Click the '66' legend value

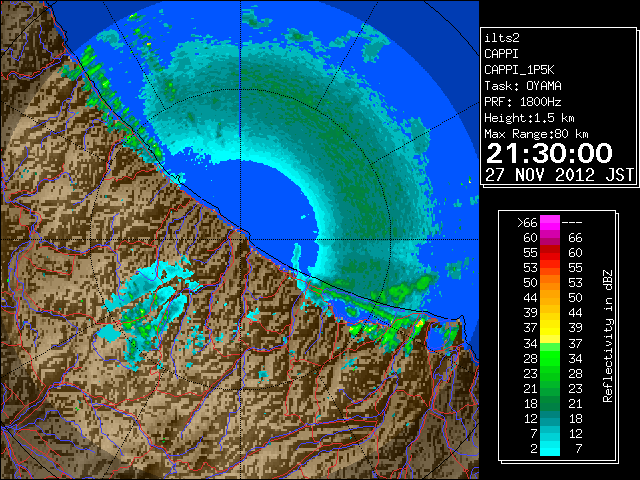coord(575,238)
